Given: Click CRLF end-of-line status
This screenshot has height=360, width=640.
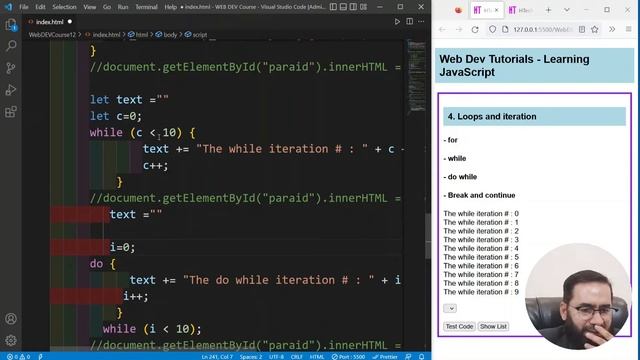Looking at the screenshot, I should pos(297,357).
